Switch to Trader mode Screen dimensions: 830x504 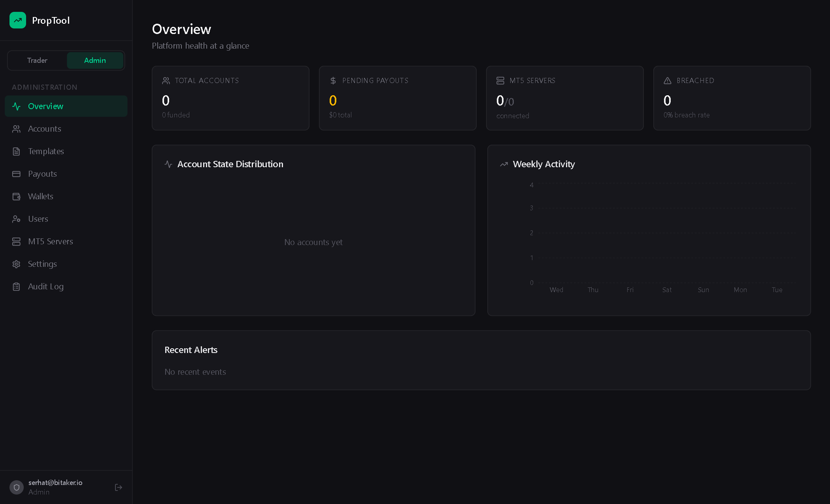pos(37,60)
